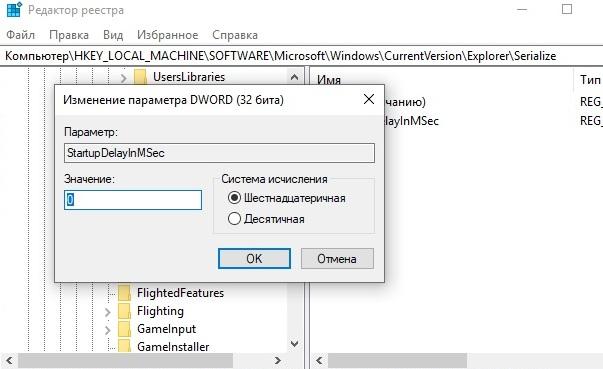Select Шестнадцатеричная radio option
Screen dimensions: 603x369
click(287, 198)
